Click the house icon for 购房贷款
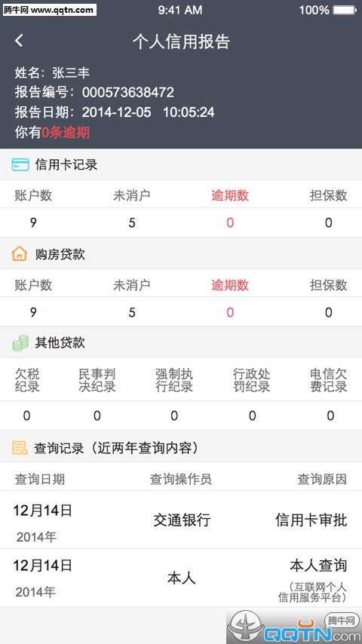362x644 pixels. (20, 254)
